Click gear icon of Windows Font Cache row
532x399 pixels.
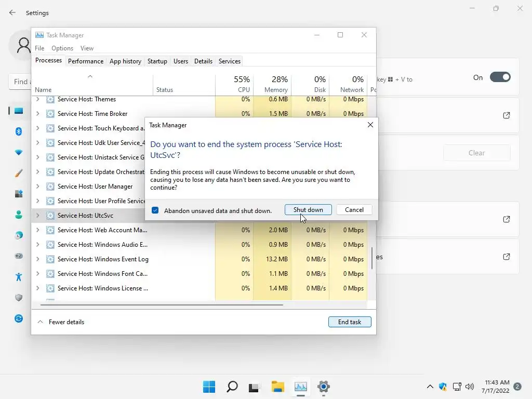[x=50, y=274]
